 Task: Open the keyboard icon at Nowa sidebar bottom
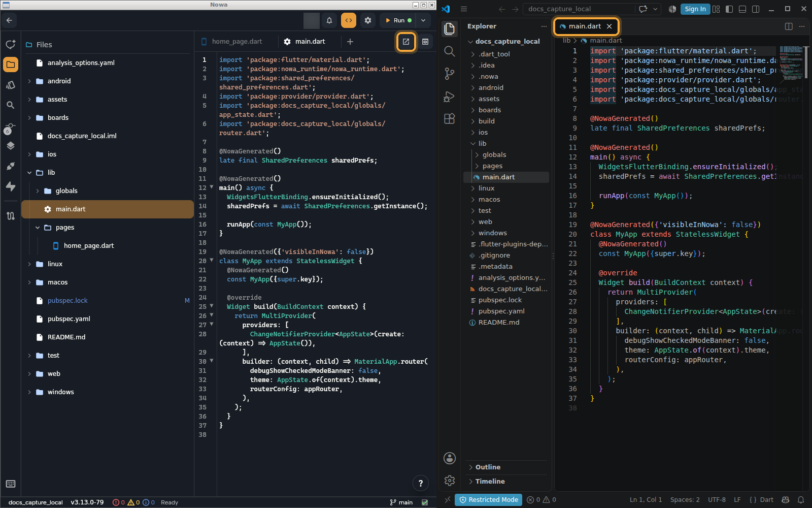[x=11, y=484]
